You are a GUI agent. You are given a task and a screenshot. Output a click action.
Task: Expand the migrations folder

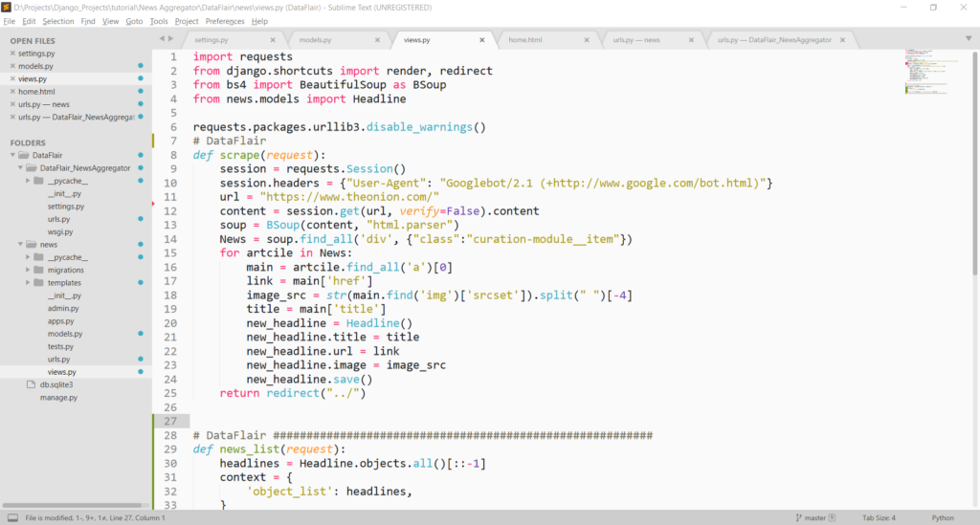click(26, 271)
